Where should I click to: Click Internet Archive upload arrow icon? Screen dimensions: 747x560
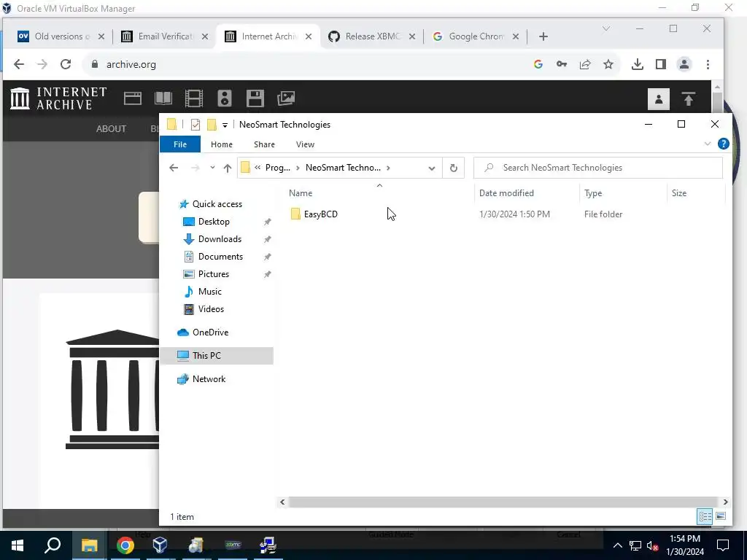point(689,99)
